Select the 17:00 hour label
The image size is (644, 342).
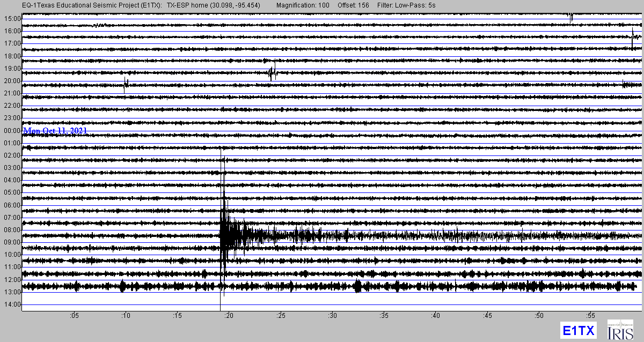tap(12, 43)
